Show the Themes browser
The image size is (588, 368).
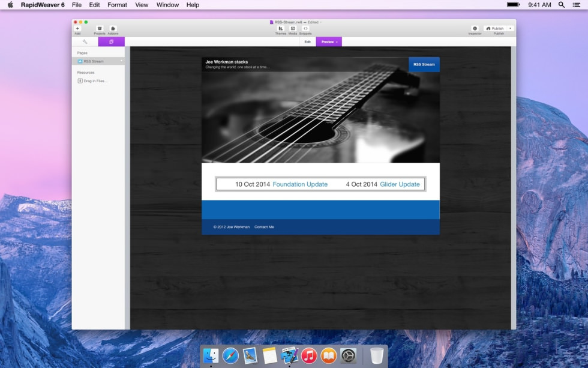click(x=281, y=29)
